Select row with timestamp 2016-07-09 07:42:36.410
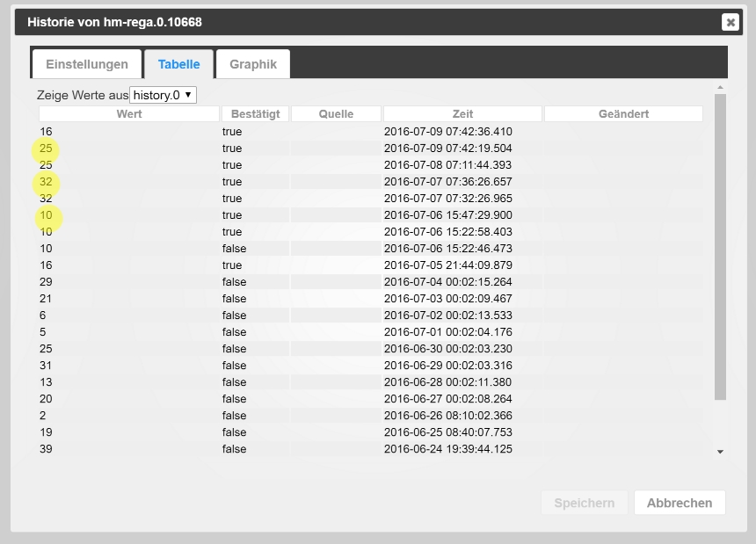 click(x=370, y=132)
